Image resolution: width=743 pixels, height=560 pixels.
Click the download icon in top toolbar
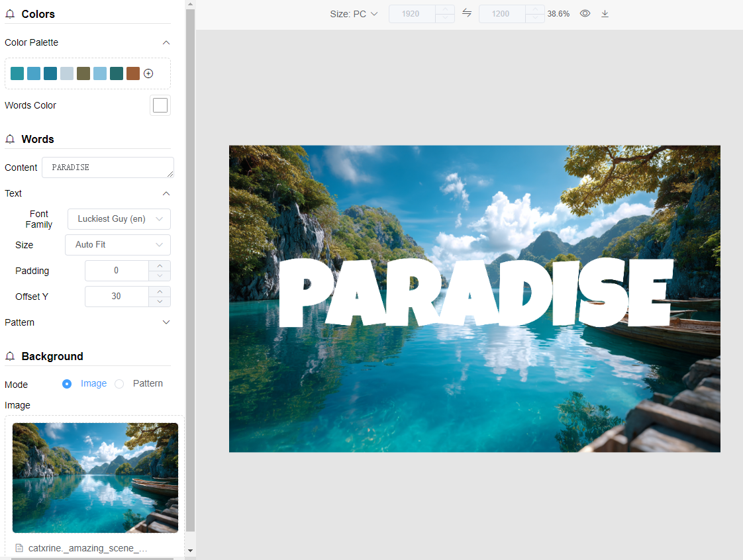[605, 14]
